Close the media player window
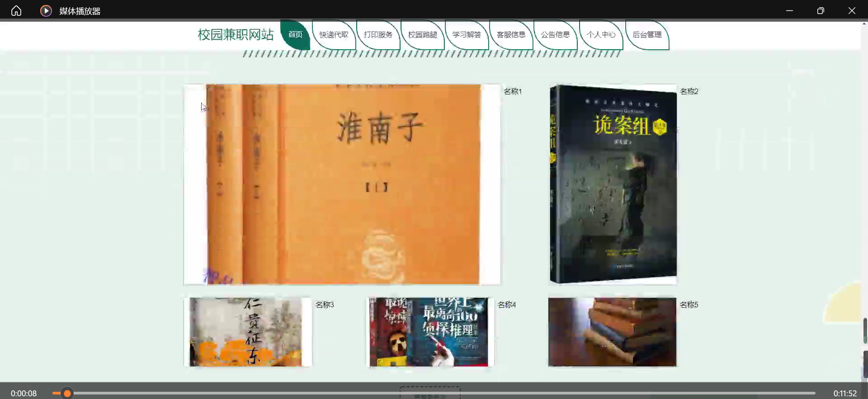Screen dimensions: 868x399 [852, 10]
